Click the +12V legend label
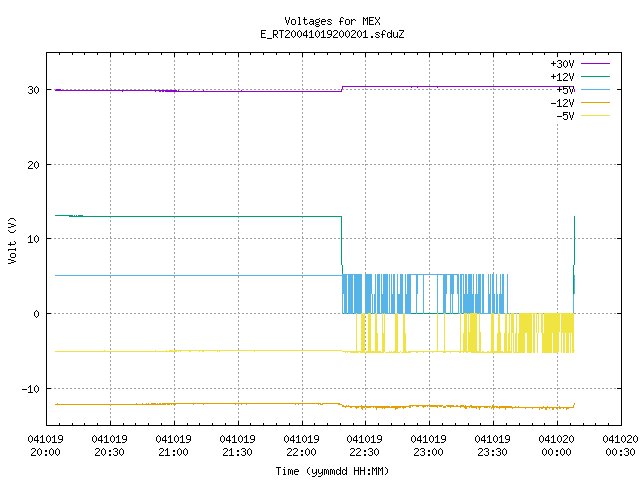Image resolution: width=640 pixels, height=480 pixels. (562, 77)
